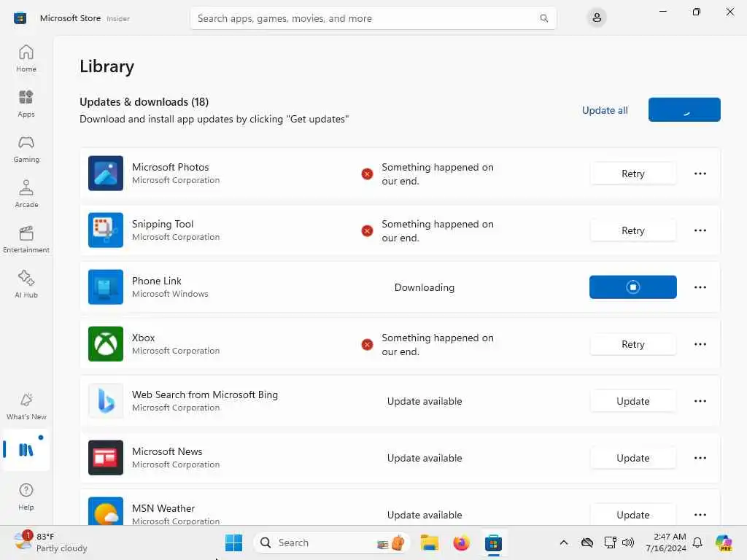This screenshot has height=560, width=747.
Task: Focus the Store search input field
Action: point(373,18)
